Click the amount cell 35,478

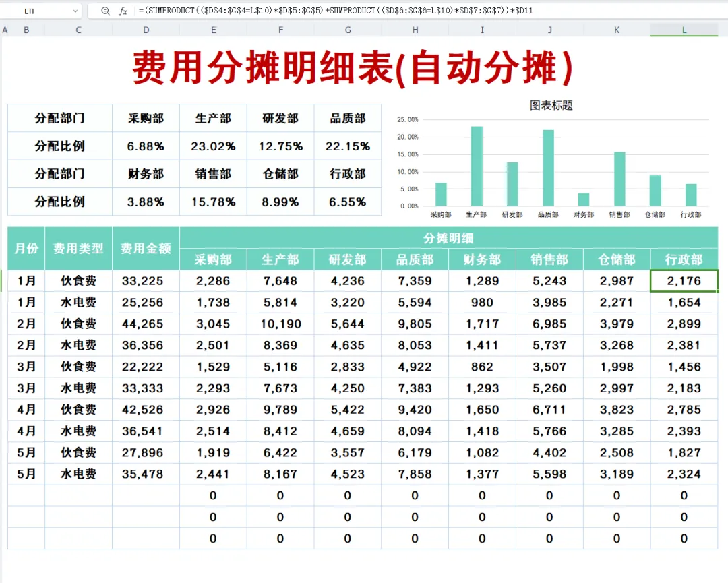coord(146,474)
